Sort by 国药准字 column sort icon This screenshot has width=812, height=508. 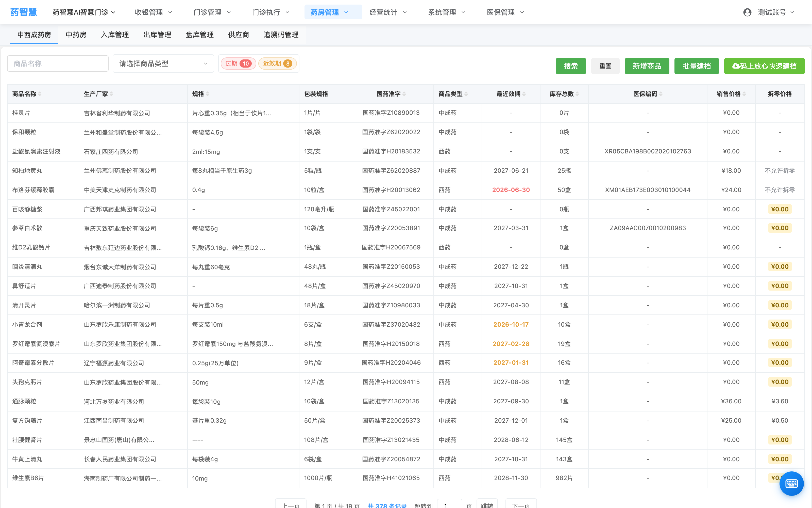(404, 94)
